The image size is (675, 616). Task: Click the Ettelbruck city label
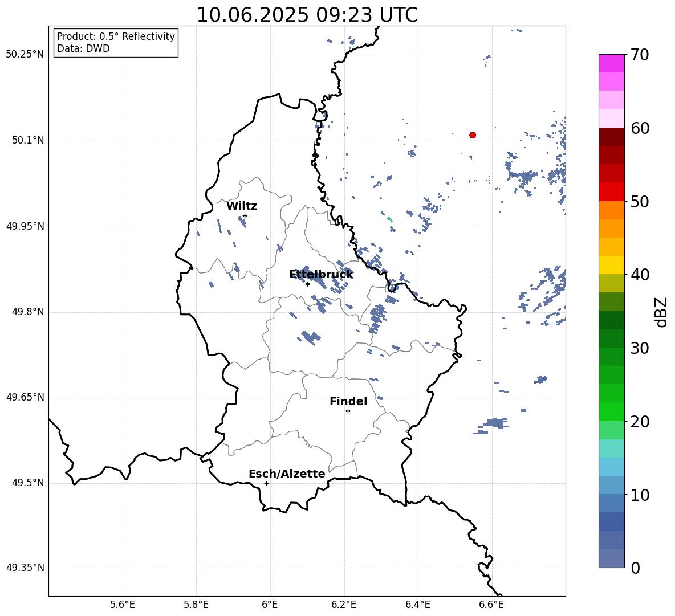tap(321, 275)
